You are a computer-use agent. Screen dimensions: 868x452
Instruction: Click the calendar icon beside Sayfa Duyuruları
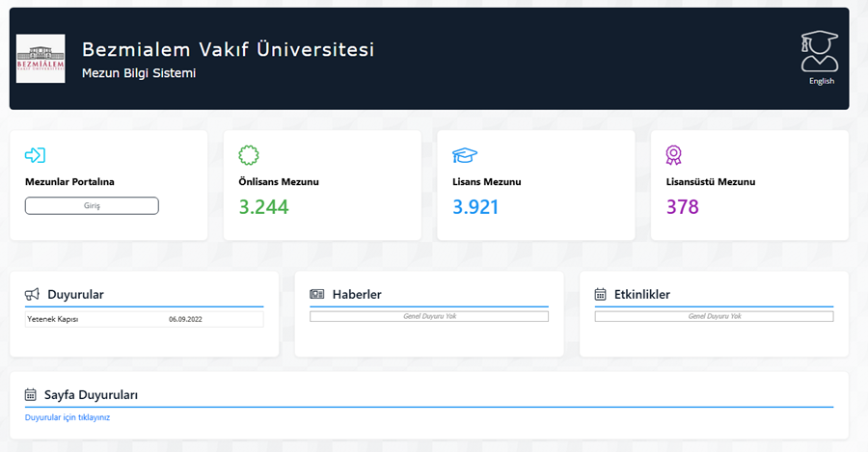(31, 395)
